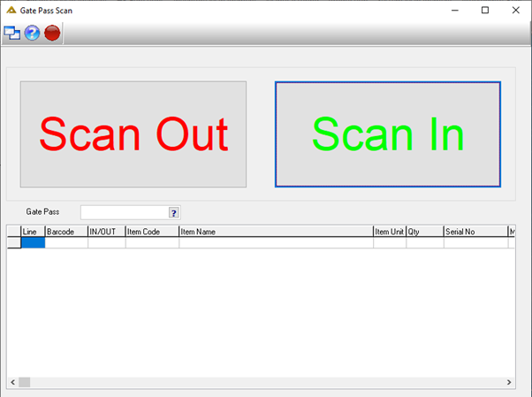
Task: Click the highlighted Line cell in first row
Action: [33, 243]
